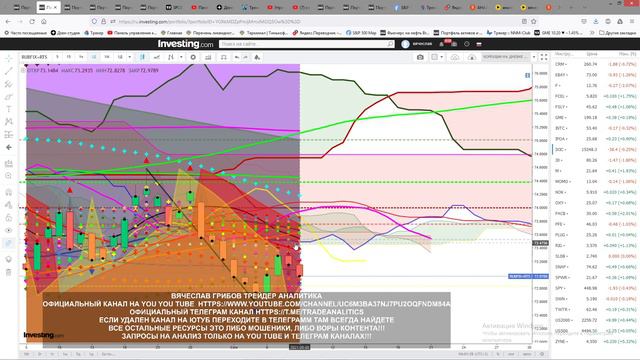Select the highlighted 1D timeframe
640x360 pixels.
pos(94,57)
